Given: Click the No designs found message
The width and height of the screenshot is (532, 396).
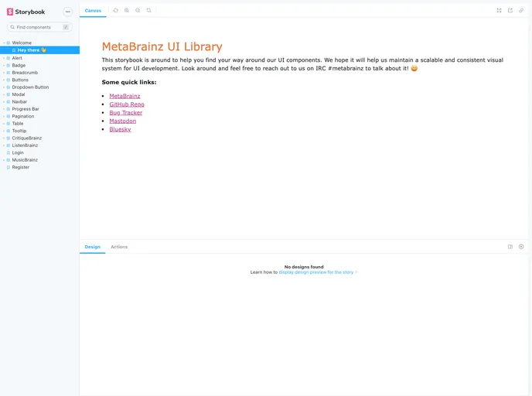Looking at the screenshot, I should point(304,267).
